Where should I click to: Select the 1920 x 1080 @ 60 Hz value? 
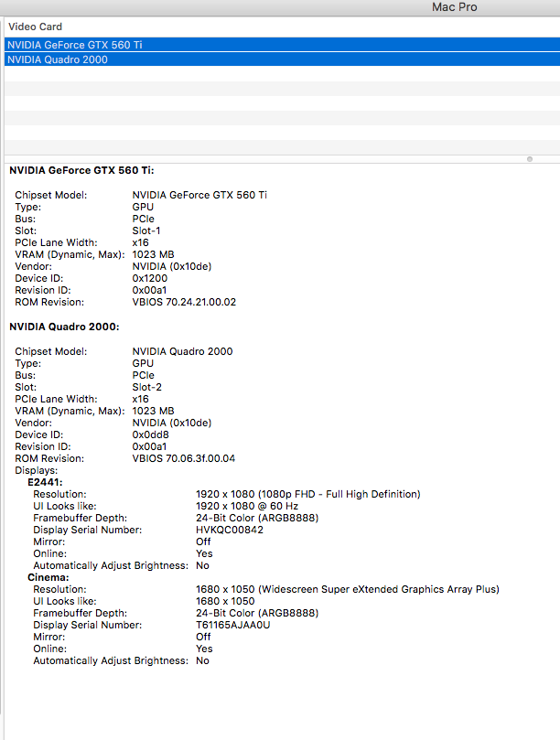point(247,506)
